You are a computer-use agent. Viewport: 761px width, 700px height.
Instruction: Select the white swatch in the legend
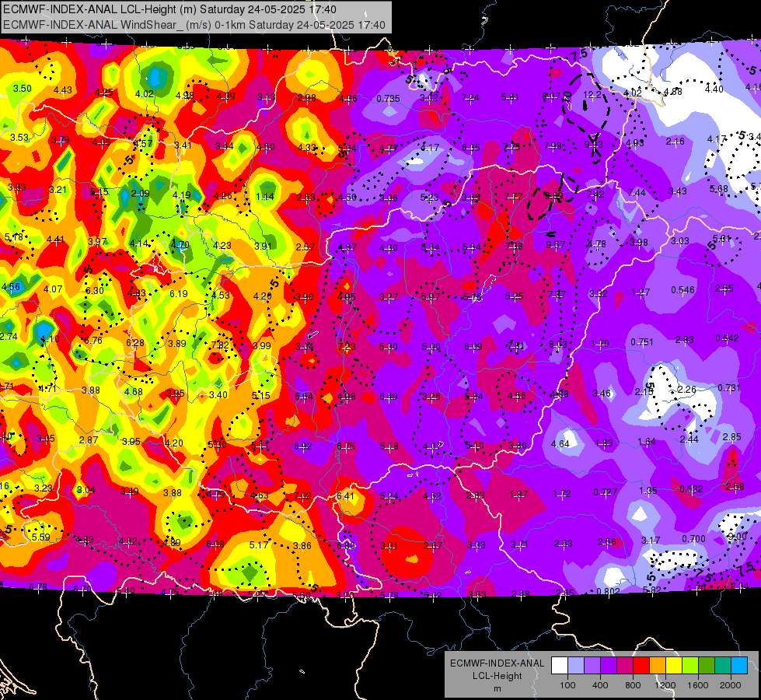click(x=559, y=666)
